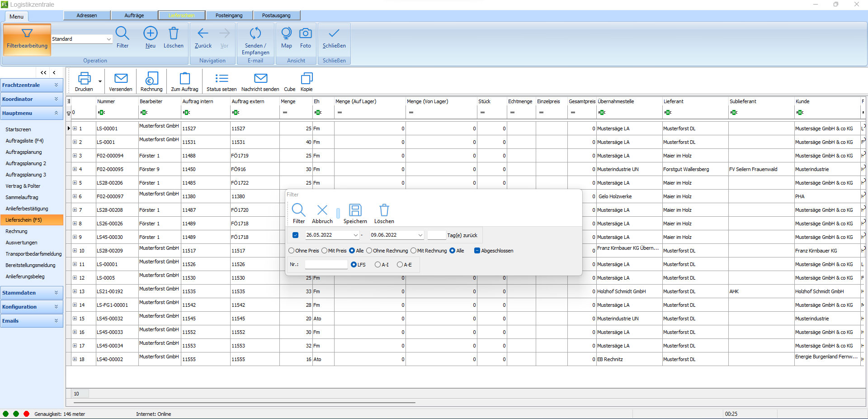Save the filter with the Speichern icon
Screen dimensions: 868x419
coord(355,213)
